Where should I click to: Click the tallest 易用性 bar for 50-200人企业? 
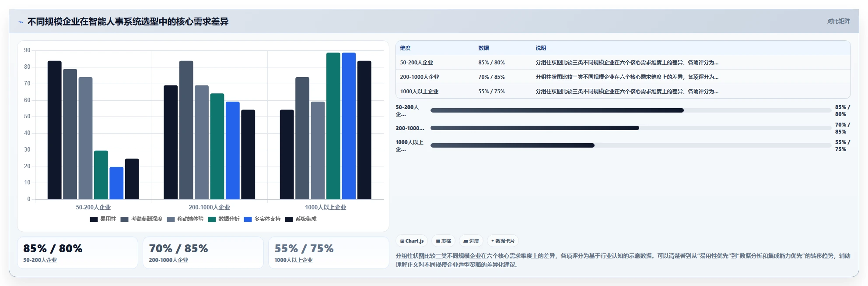click(55, 130)
